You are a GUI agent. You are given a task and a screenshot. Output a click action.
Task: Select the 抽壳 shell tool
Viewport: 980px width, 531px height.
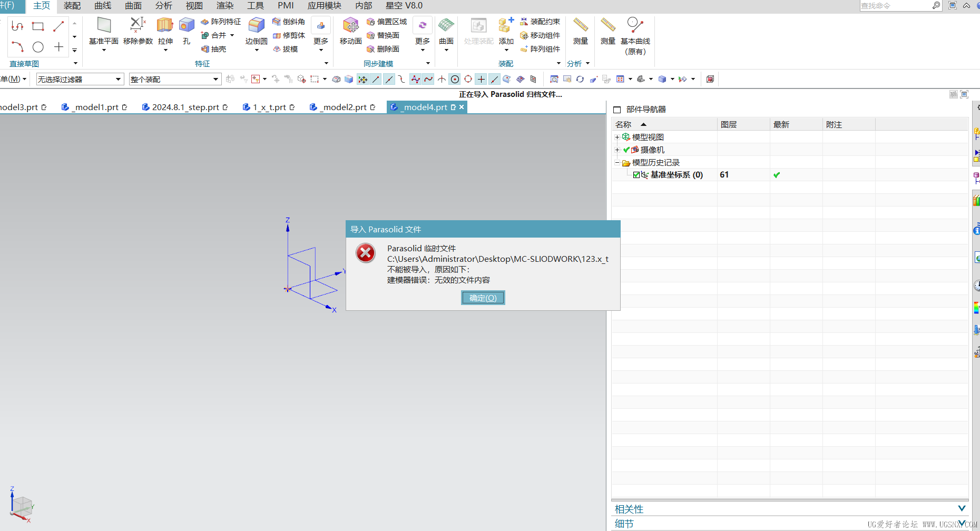tap(213, 49)
